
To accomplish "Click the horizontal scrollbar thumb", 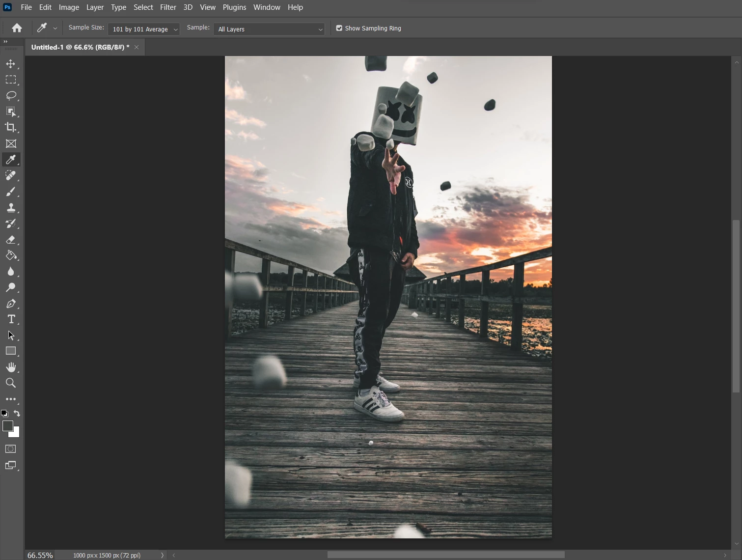I will tap(446, 555).
